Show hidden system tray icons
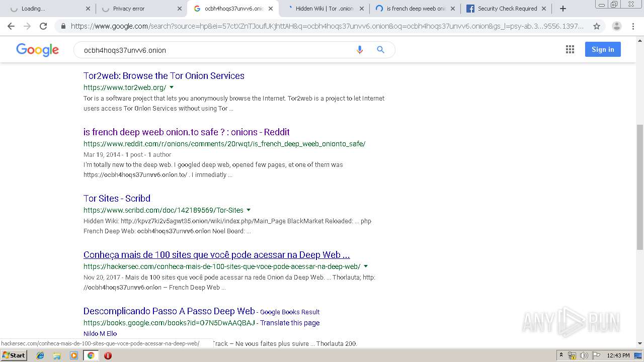The image size is (644, 362). (561, 355)
